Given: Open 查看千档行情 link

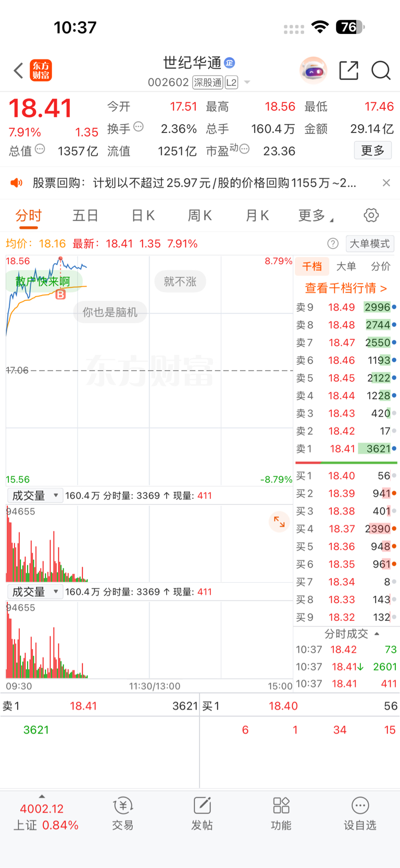Looking at the screenshot, I should click(x=346, y=288).
